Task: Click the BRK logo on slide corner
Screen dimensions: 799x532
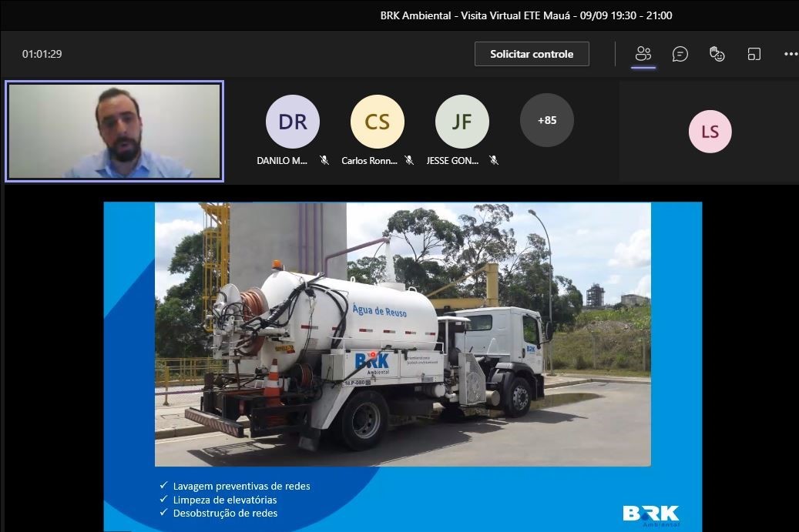Action: coord(651,514)
